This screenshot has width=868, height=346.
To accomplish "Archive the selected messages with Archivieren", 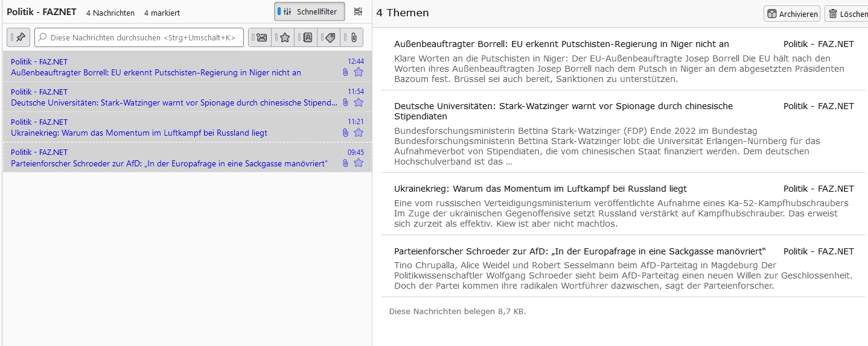I will [x=792, y=14].
